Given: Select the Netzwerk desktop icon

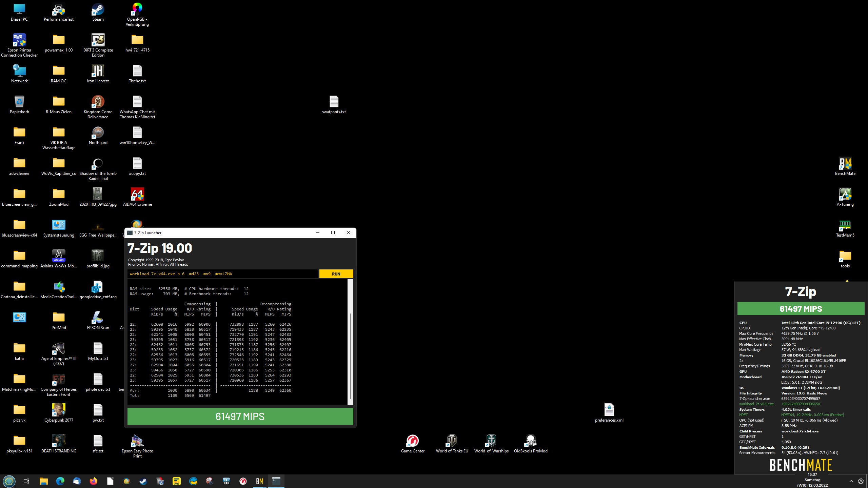Looking at the screenshot, I should (x=19, y=74).
